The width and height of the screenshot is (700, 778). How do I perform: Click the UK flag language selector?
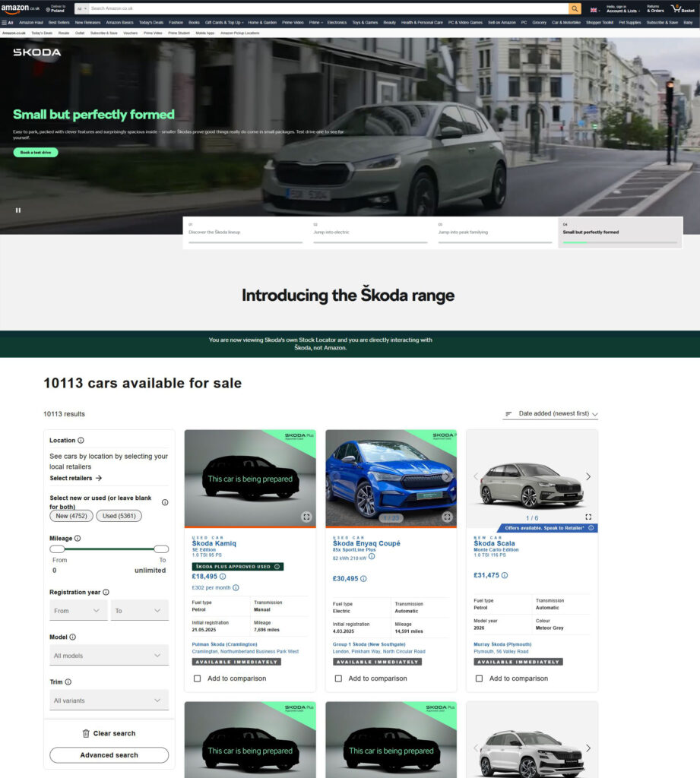click(x=594, y=10)
